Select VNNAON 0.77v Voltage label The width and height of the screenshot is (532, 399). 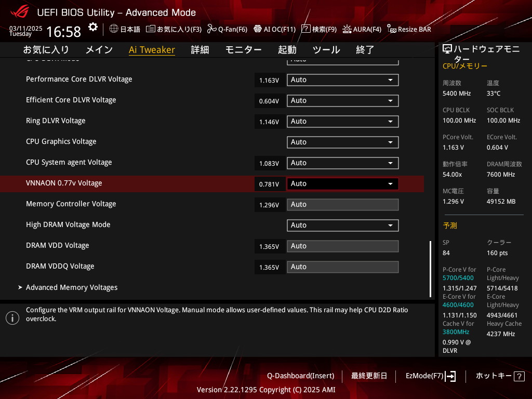pyautogui.click(x=64, y=183)
